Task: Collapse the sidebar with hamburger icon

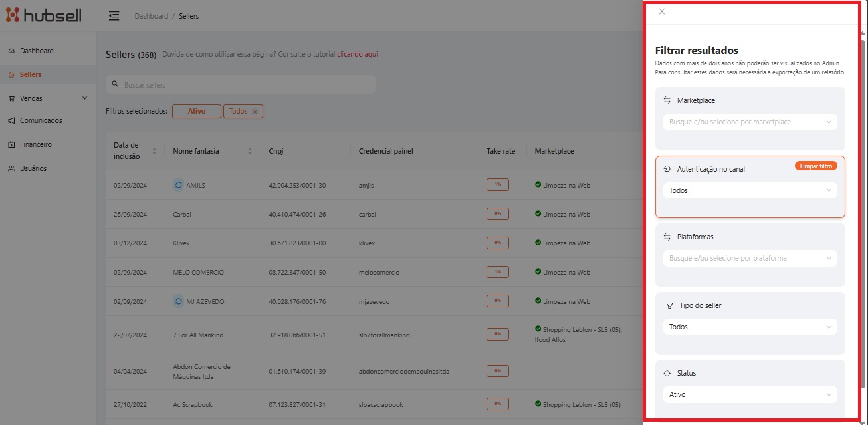Action: [114, 16]
